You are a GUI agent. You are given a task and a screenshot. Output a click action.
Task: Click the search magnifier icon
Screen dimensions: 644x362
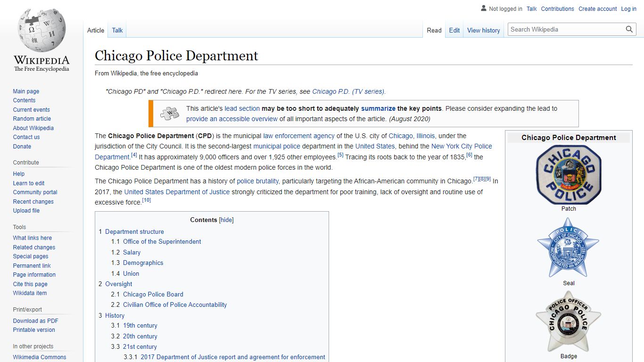tap(629, 29)
